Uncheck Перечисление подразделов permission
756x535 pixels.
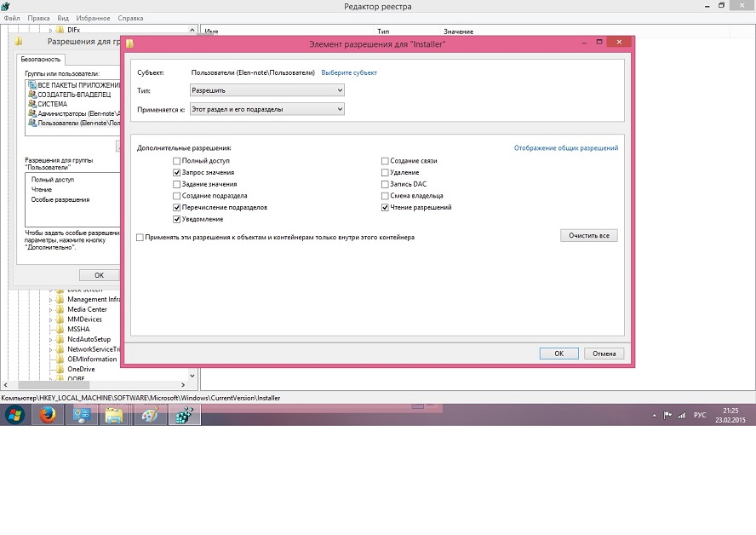click(176, 207)
